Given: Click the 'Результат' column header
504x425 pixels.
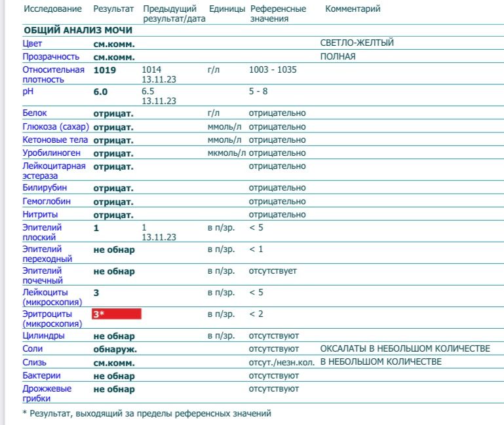Looking at the screenshot, I should click(x=113, y=9).
